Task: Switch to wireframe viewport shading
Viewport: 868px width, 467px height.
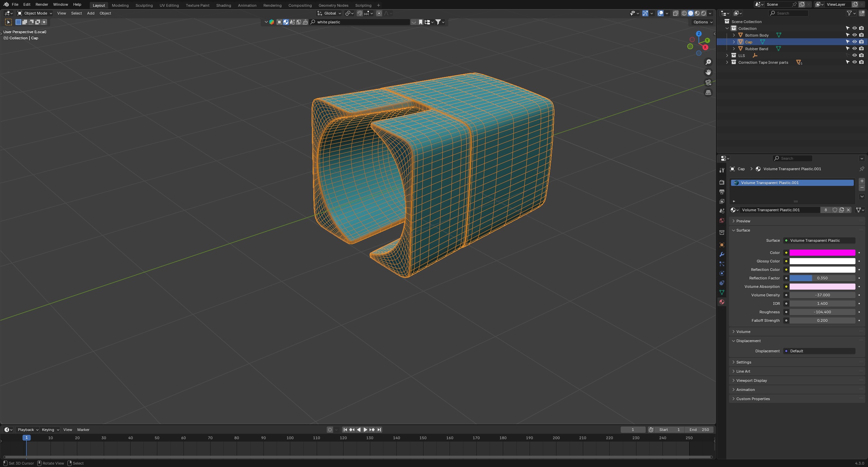Action: [684, 13]
